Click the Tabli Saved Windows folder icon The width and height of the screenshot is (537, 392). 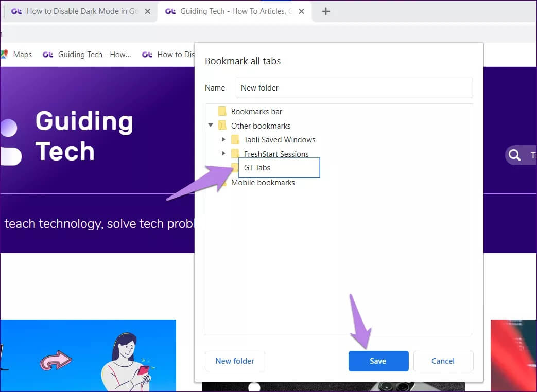pos(235,139)
